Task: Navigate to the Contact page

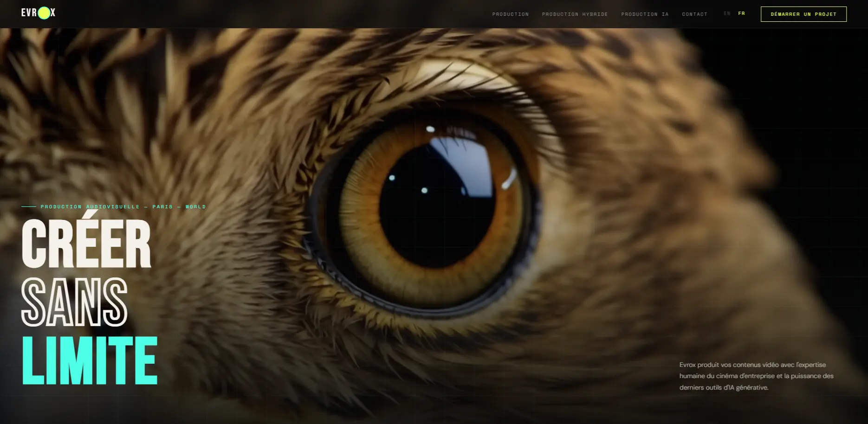Action: 694,14
